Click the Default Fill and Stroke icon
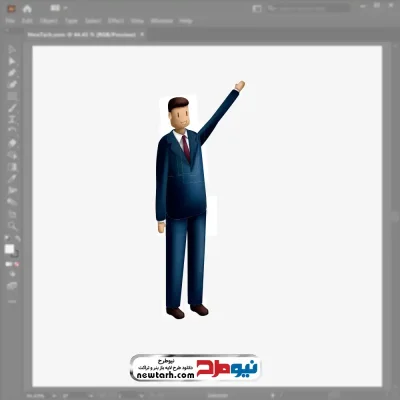 click(x=7, y=238)
